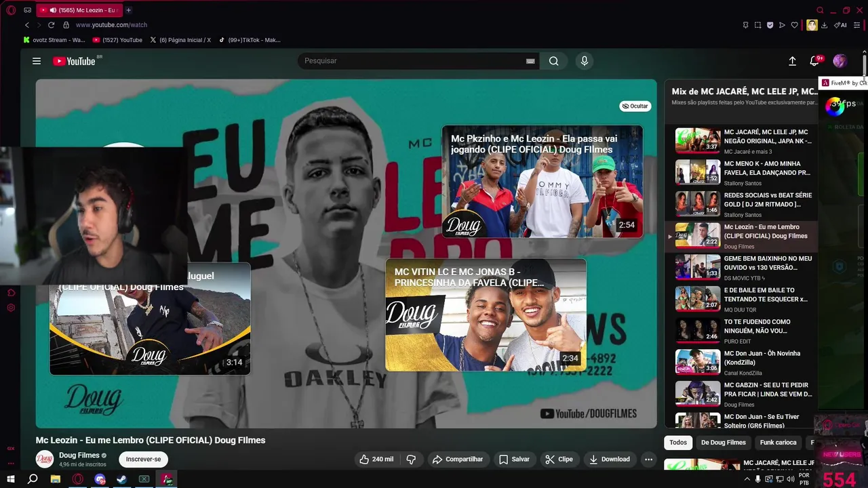Viewport: 868px width, 488px height.
Task: Open browser downloads panel
Action: [x=824, y=25]
